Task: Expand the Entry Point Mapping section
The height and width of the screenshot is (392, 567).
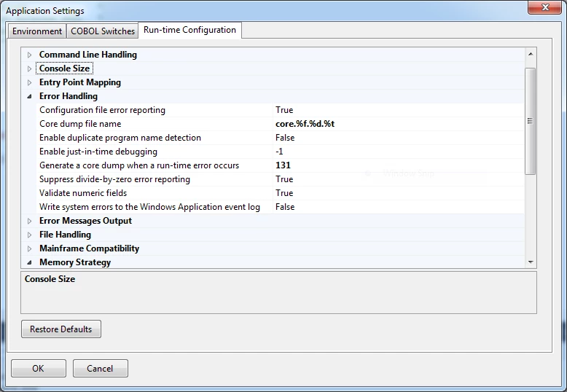Action: [30, 82]
